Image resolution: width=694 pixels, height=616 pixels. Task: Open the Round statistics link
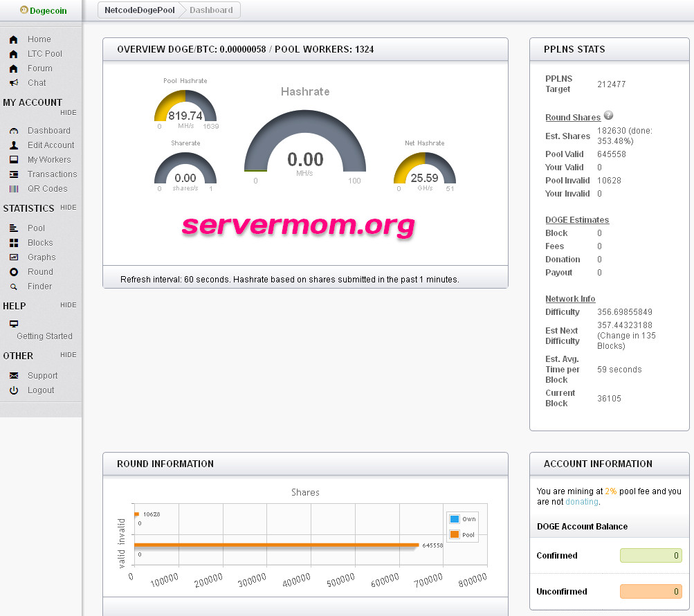click(x=40, y=272)
